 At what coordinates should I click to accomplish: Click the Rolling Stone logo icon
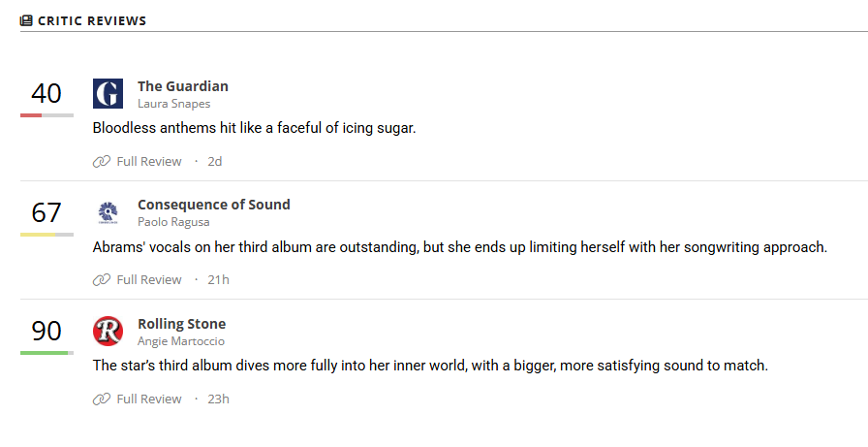click(x=108, y=332)
